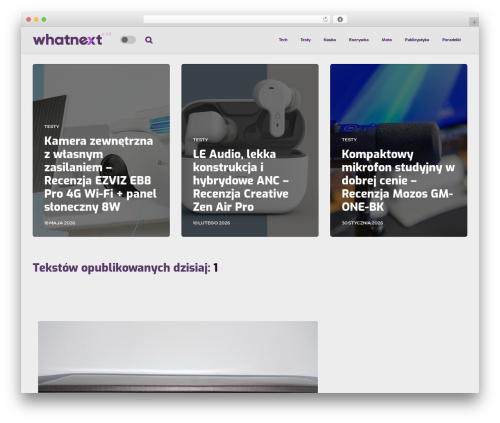
Task: Open the article thumbnail below the heading
Action: pyautogui.click(x=178, y=357)
